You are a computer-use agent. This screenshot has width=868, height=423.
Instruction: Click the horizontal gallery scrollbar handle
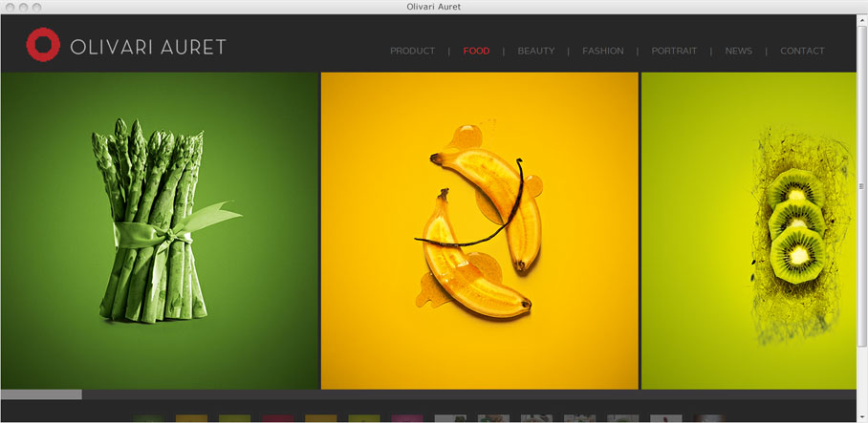pyautogui.click(x=41, y=394)
